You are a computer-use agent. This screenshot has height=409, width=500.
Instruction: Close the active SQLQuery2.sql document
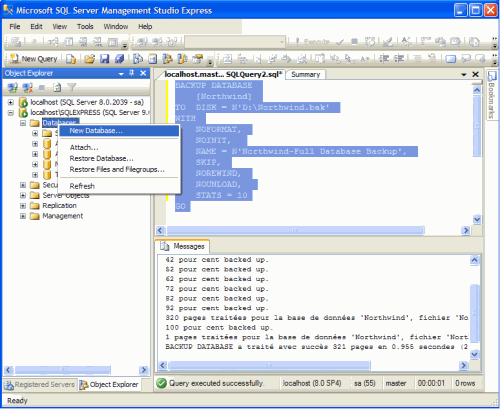(x=476, y=74)
